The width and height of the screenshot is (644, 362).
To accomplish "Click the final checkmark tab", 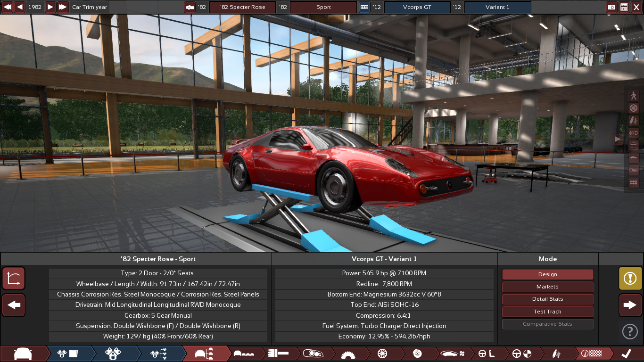I will [x=626, y=354].
